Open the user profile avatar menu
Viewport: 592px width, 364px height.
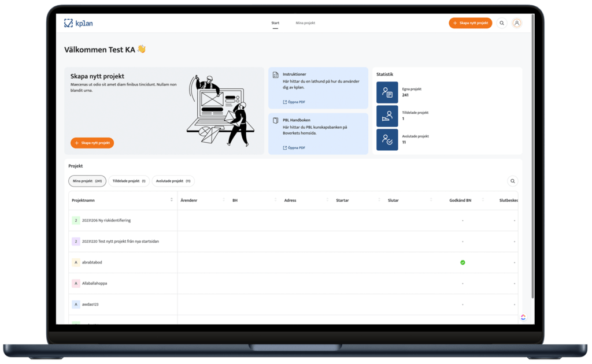click(517, 23)
